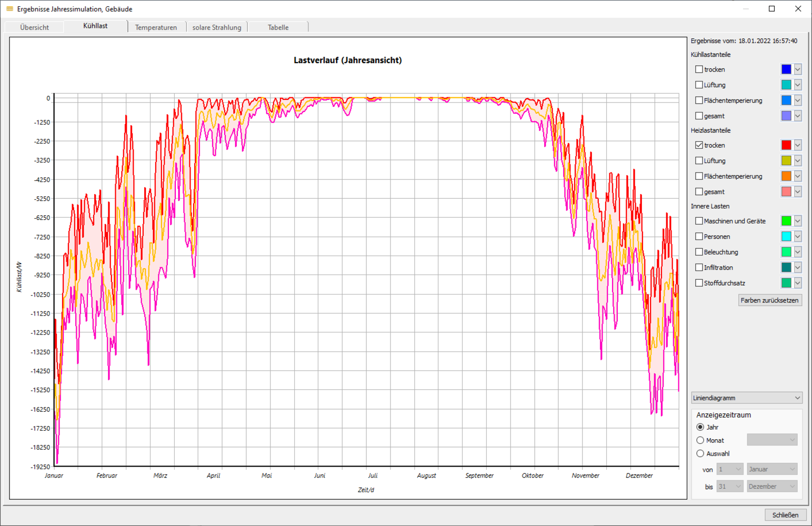Image resolution: width=812 pixels, height=526 pixels.
Task: Enable Infiltration checkbox
Action: 699,267
